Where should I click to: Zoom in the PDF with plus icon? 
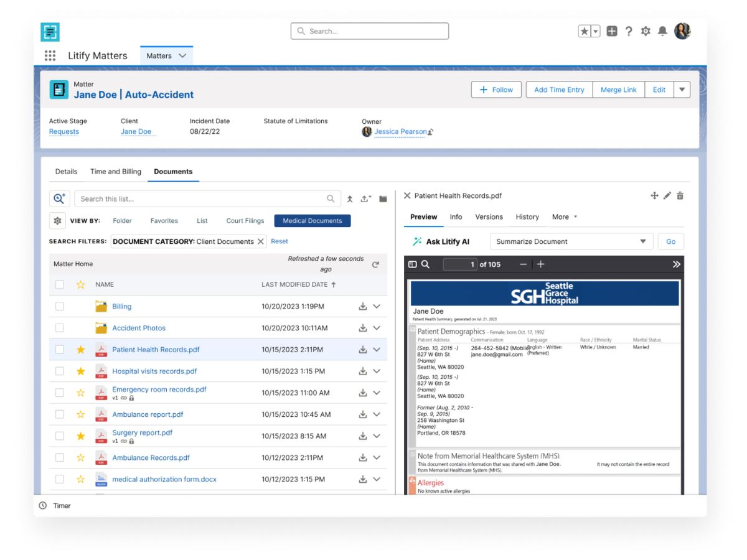coord(540,264)
